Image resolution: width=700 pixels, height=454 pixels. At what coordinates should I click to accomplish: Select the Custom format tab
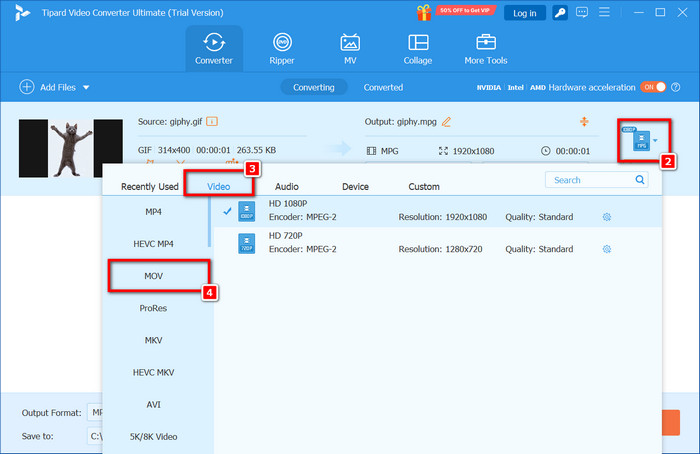tap(424, 187)
